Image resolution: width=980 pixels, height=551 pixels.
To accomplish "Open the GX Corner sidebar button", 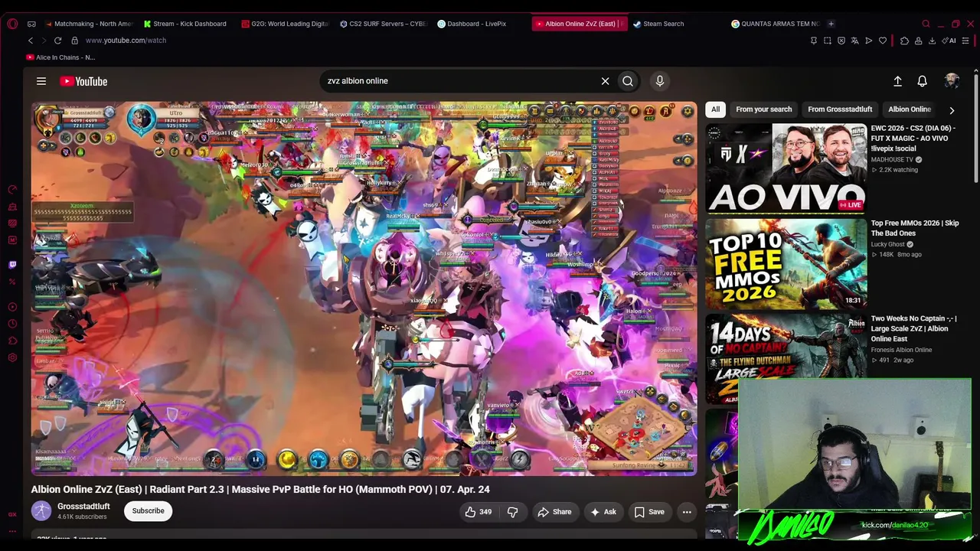I will point(12,515).
